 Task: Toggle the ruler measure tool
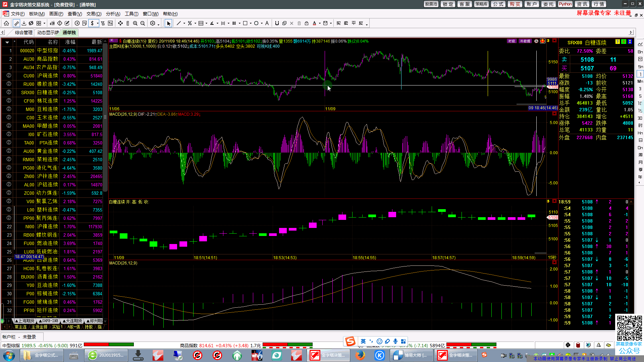(x=128, y=23)
